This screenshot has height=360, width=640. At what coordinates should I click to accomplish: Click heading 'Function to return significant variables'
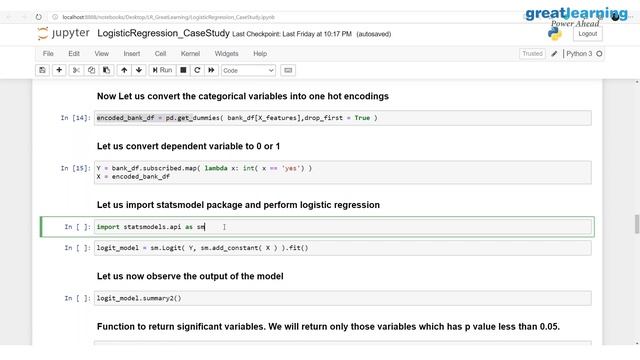pos(328,327)
